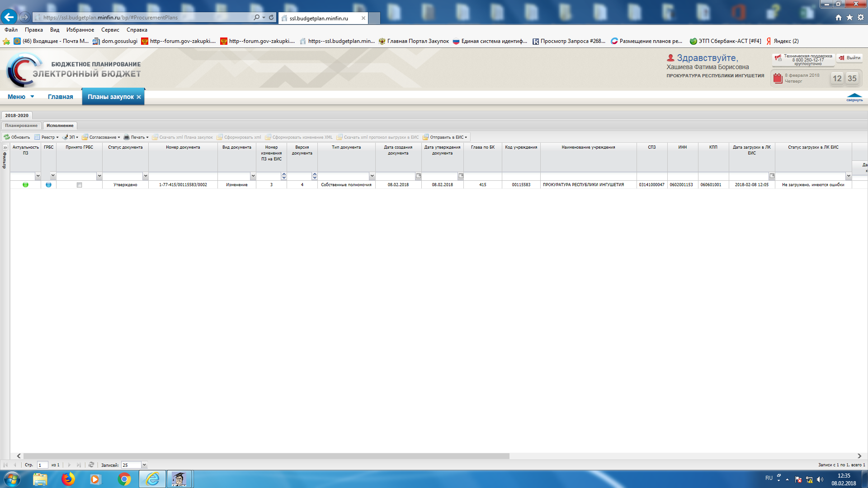Click browser home icon

coord(838,17)
